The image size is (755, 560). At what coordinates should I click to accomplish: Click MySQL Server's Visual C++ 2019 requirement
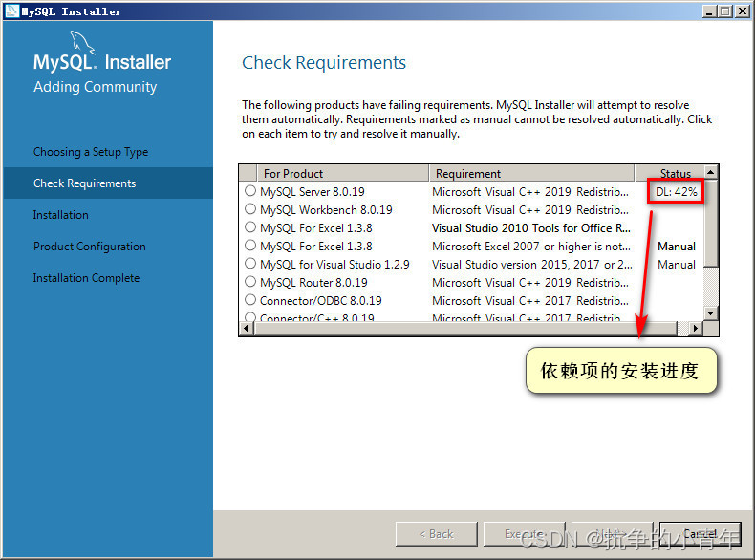point(530,192)
